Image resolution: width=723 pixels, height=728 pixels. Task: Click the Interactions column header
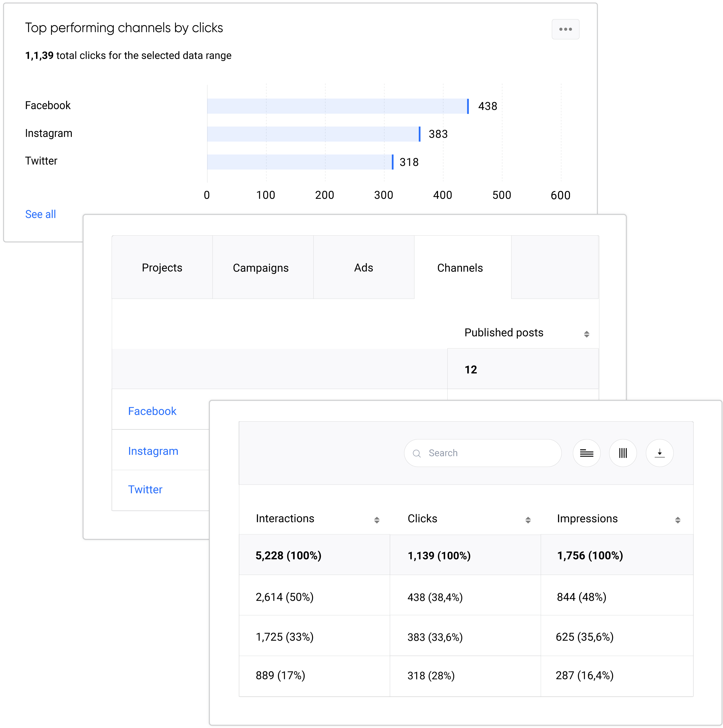click(285, 519)
